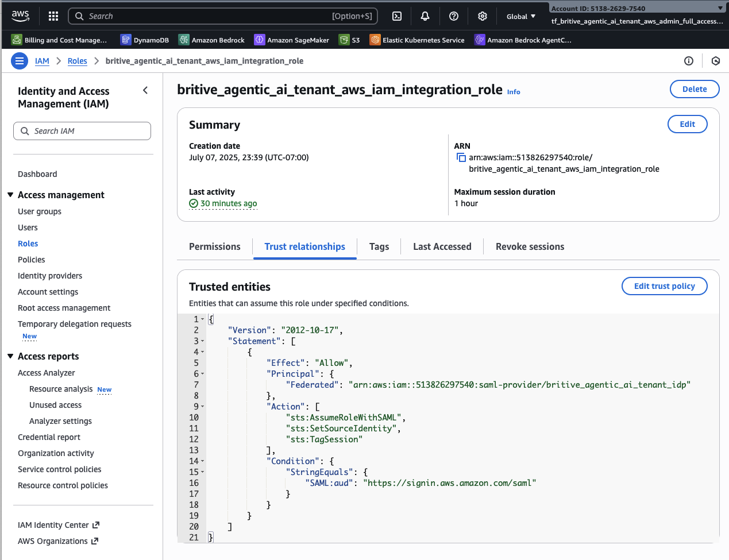Open the help question mark menu
Screen dimensions: 729x560
pyautogui.click(x=454, y=16)
